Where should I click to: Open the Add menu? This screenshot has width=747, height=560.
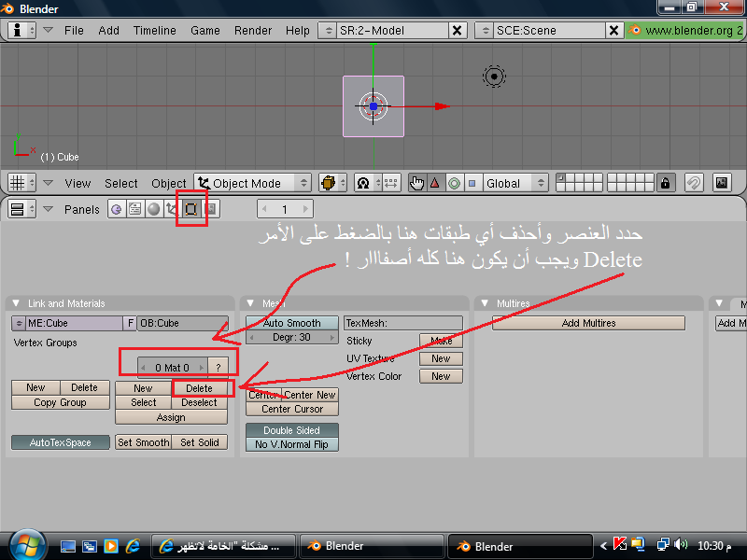pyautogui.click(x=108, y=31)
